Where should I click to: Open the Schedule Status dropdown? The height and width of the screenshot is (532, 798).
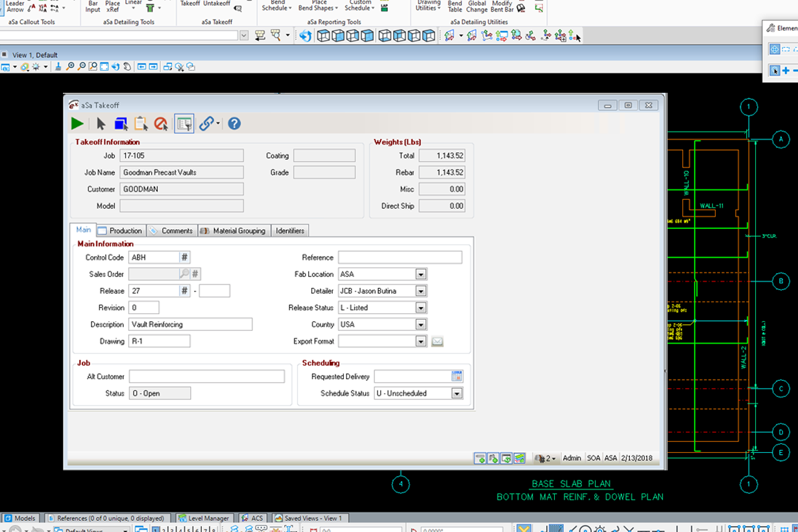tap(457, 393)
